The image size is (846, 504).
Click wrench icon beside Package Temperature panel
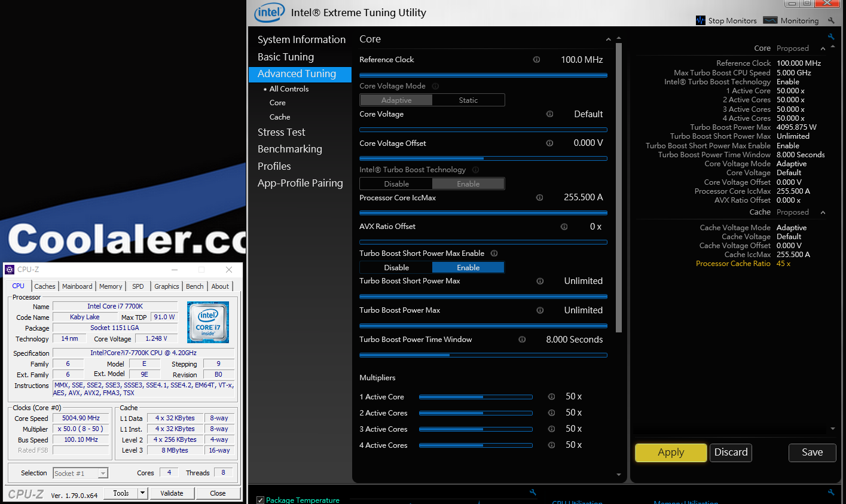click(533, 492)
